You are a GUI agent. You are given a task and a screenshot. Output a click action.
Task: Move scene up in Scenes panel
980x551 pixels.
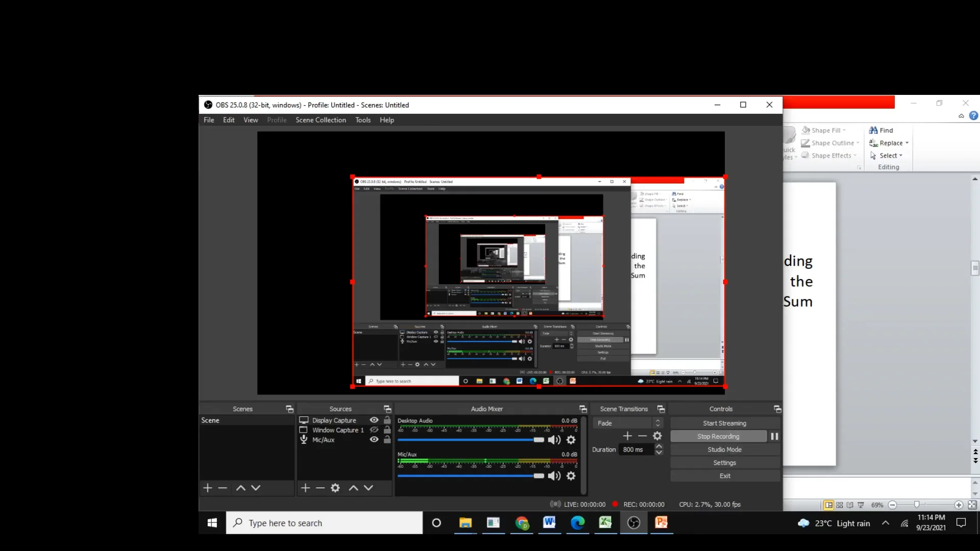click(x=241, y=488)
